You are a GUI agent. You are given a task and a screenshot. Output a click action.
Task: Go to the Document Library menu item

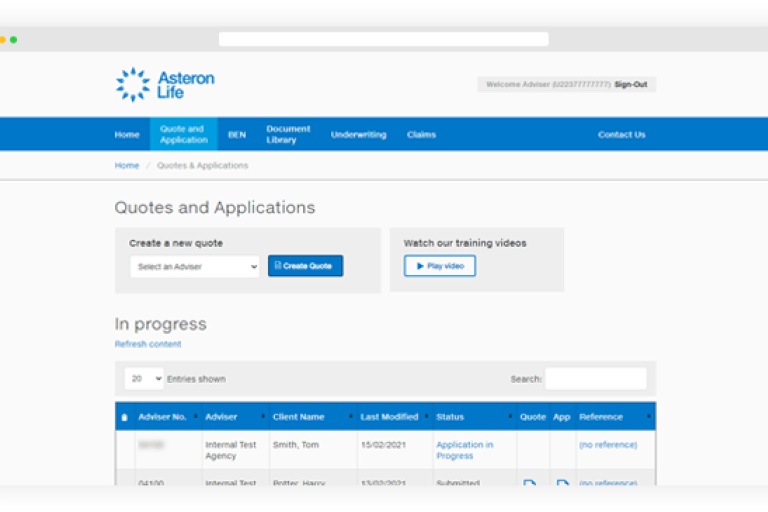coord(288,135)
